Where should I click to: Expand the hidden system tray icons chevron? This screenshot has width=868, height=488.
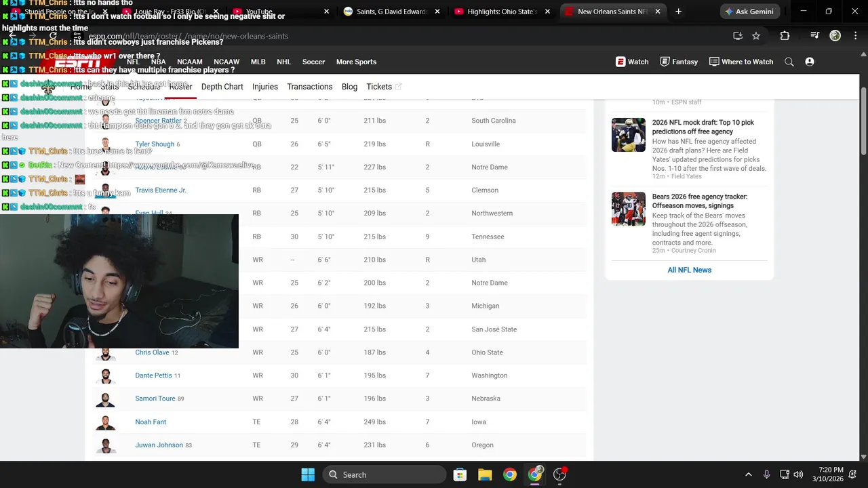[x=749, y=474]
